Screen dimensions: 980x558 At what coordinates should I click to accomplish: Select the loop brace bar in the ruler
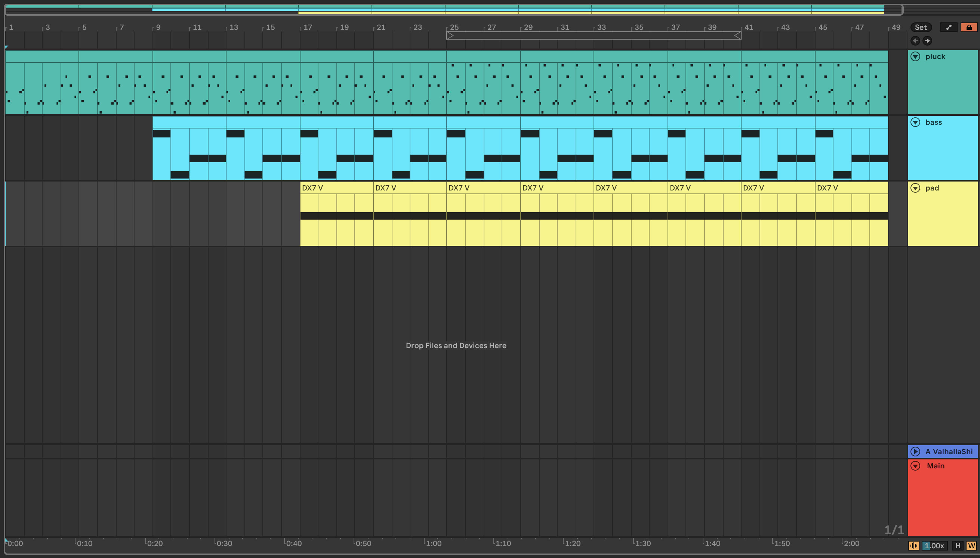594,35
